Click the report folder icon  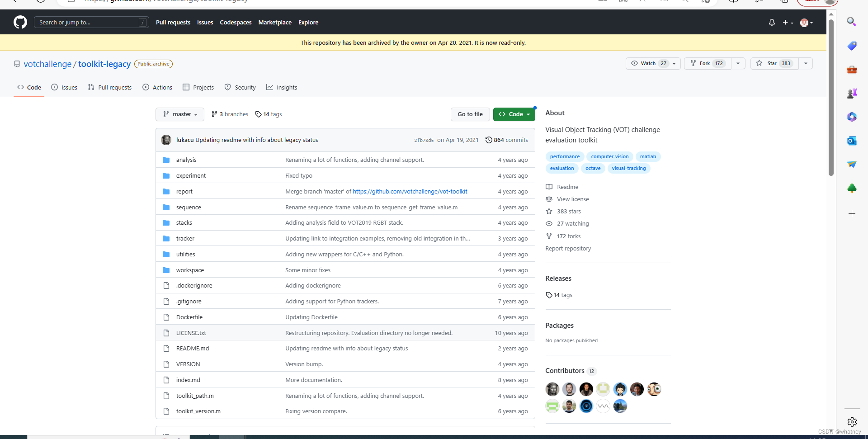166,191
